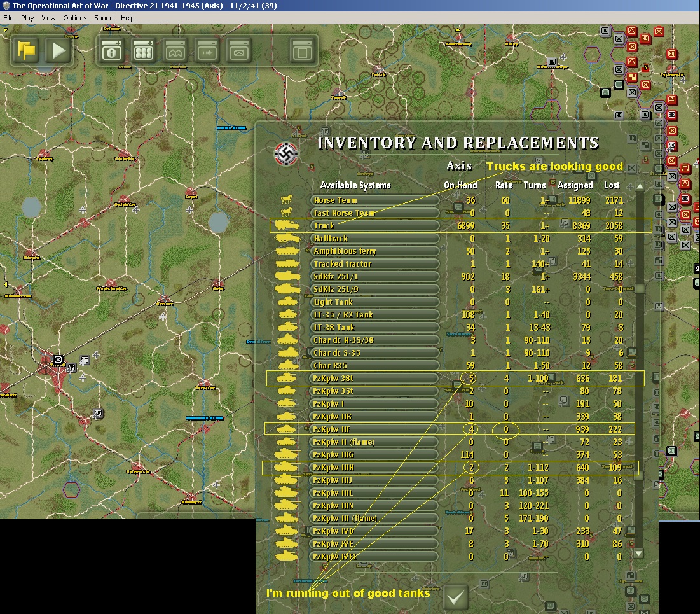Image resolution: width=700 pixels, height=614 pixels.
Task: Click the Assigned column header
Action: pyautogui.click(x=575, y=185)
